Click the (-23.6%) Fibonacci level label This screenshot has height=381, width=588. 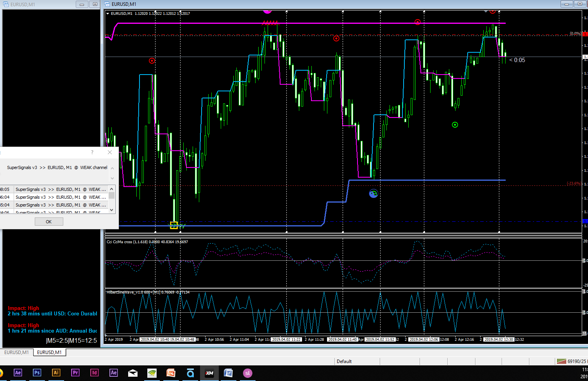(x=574, y=183)
